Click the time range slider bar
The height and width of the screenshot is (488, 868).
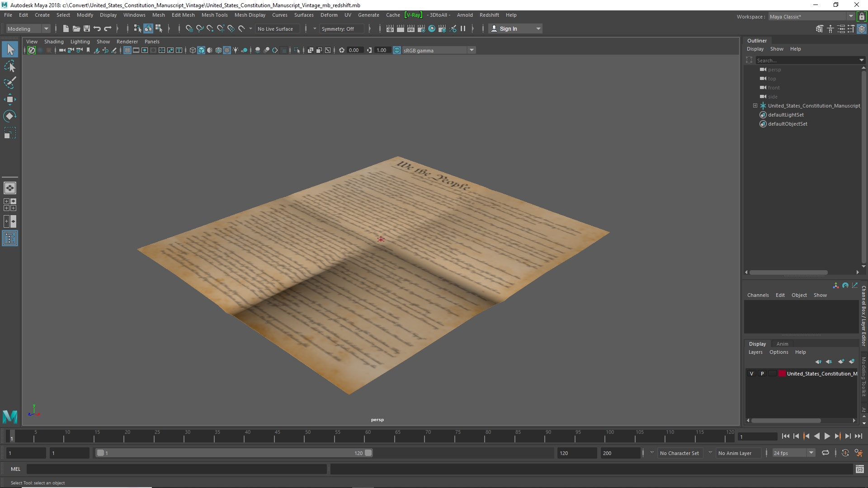(x=234, y=453)
